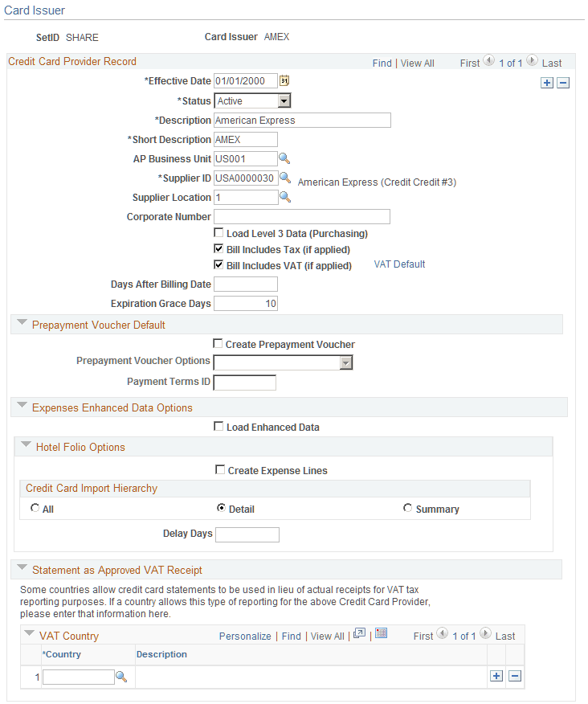Image resolution: width=588 pixels, height=704 pixels.
Task: Add a new Credit Card Provider Record row
Action: pos(547,83)
